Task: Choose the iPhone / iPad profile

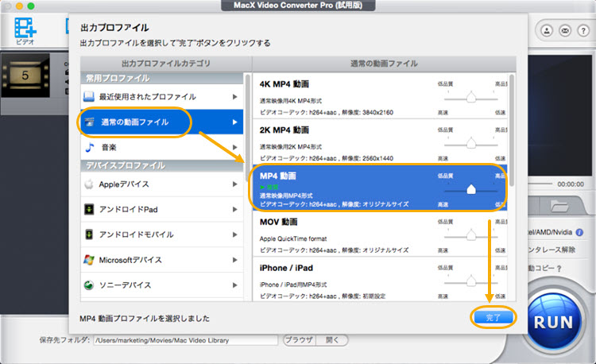Action: coord(380,280)
